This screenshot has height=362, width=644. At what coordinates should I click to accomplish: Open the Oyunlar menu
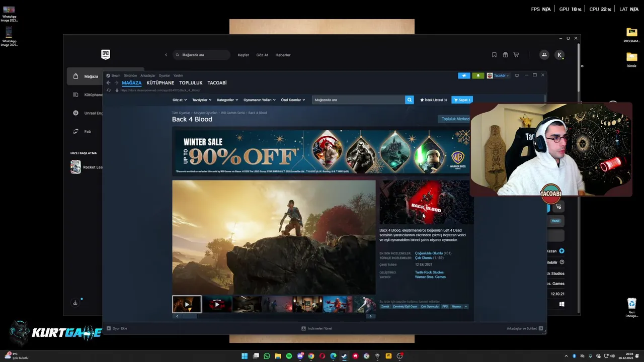click(x=165, y=75)
